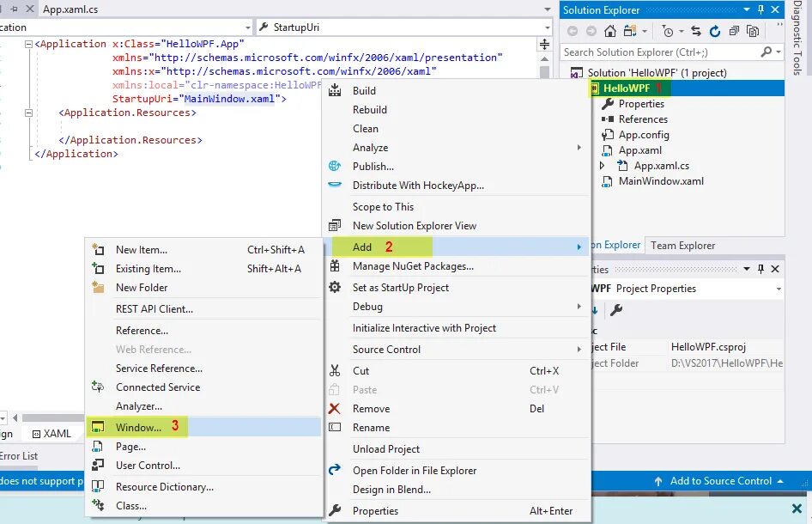Pin the Properties panel
Viewport: 812px width, 524px height.
click(760, 269)
